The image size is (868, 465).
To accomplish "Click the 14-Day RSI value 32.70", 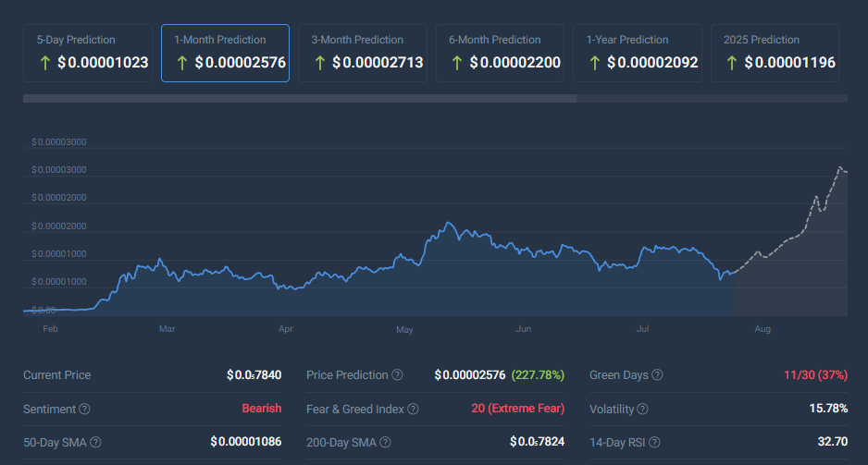I will coord(833,442).
